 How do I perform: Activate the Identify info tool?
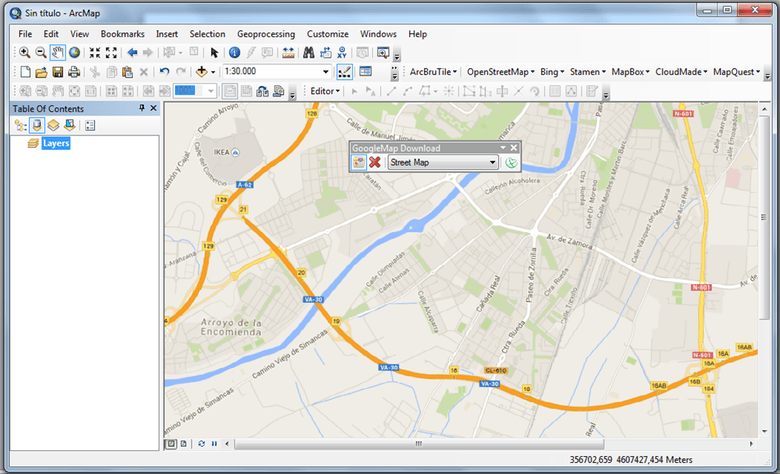point(234,52)
